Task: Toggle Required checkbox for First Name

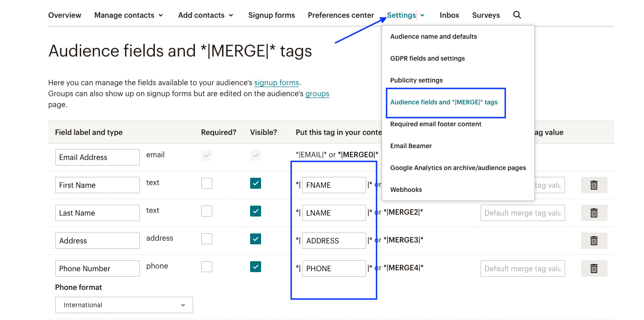Action: [x=207, y=183]
